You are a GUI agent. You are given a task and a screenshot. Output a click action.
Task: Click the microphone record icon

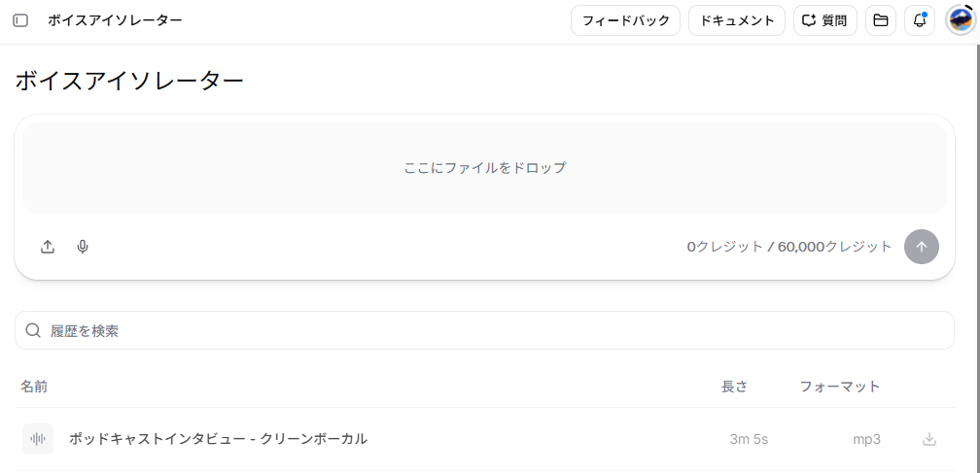pyautogui.click(x=83, y=247)
